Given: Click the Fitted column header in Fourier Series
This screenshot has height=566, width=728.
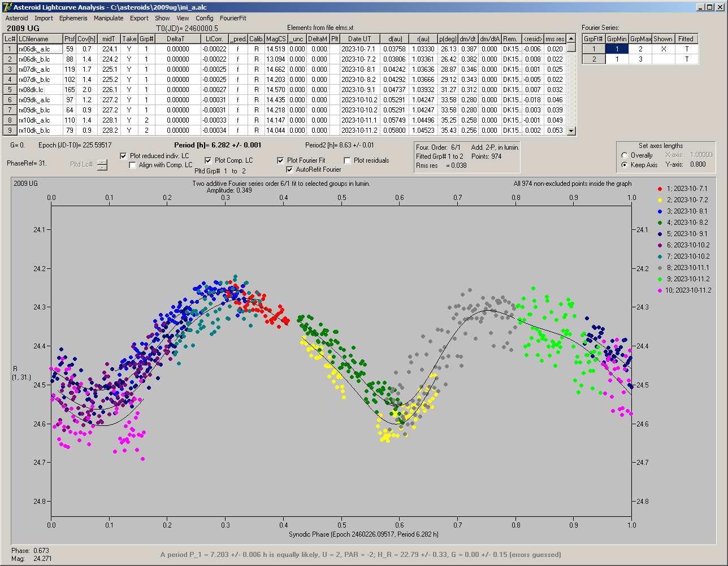Looking at the screenshot, I should pos(686,39).
